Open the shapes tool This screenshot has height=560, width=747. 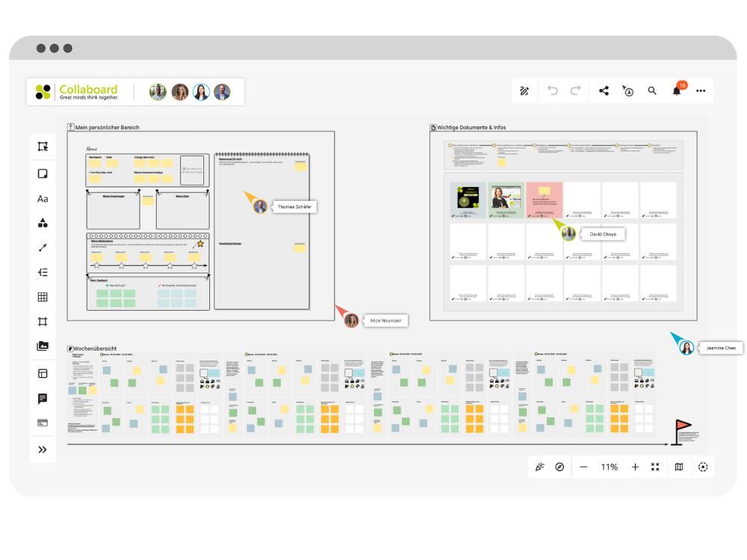43,223
